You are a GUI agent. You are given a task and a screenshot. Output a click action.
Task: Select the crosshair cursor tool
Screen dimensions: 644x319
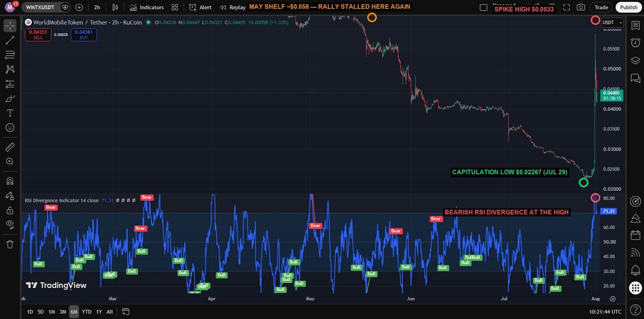point(10,25)
